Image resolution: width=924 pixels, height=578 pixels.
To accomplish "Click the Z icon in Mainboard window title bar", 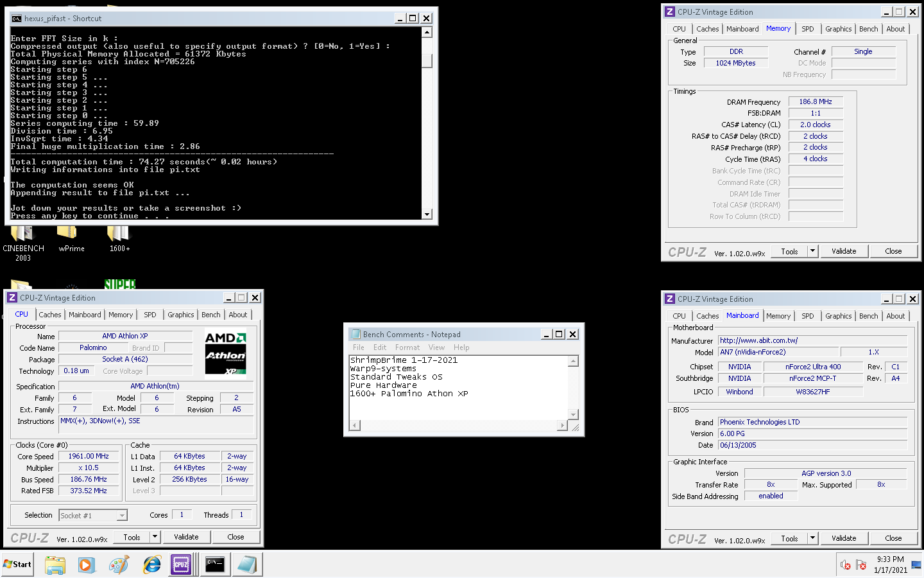I will coord(670,299).
